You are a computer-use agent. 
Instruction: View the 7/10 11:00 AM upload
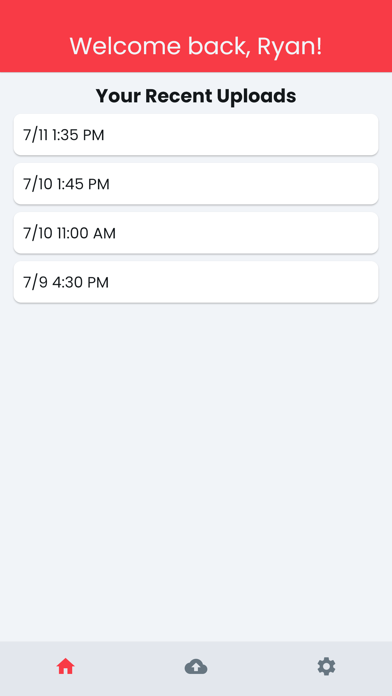(196, 233)
